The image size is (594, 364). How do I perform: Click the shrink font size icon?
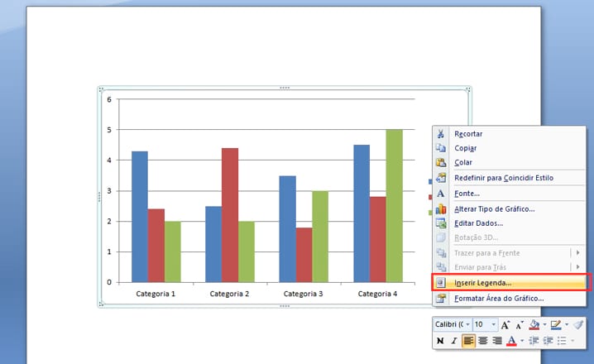[x=520, y=325]
